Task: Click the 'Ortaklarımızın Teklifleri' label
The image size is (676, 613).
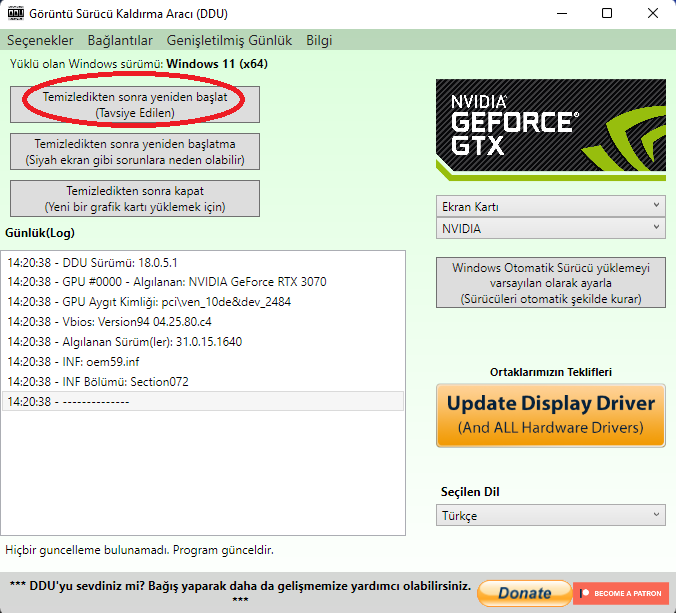Action: 551,372
